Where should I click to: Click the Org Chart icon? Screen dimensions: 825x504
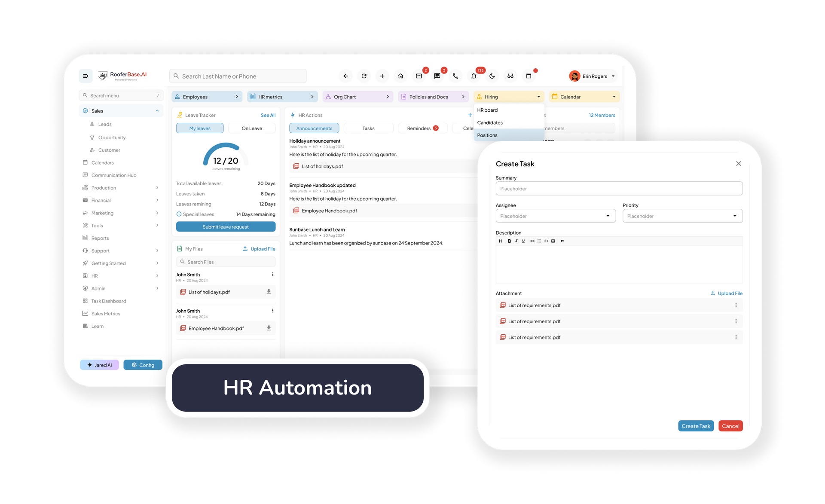(x=328, y=96)
